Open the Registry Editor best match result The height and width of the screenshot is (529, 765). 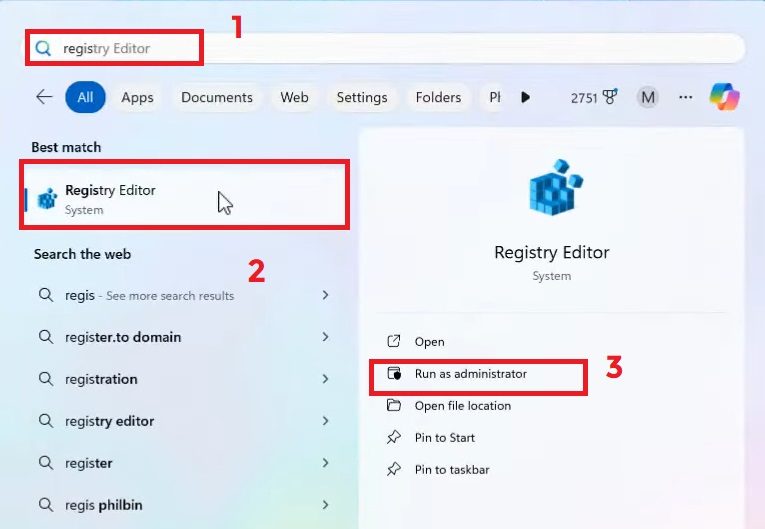pos(184,194)
